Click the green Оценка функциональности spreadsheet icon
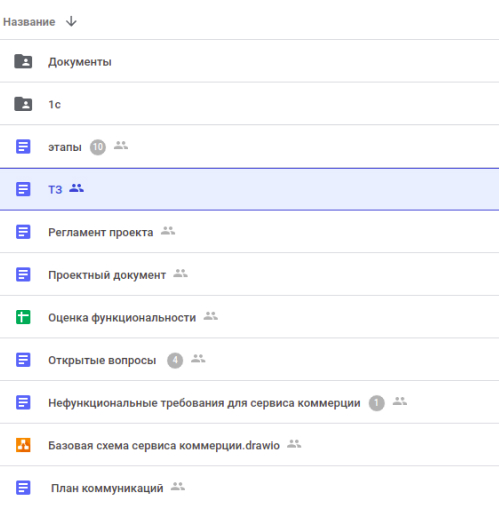Screen dimensions: 499x508 tap(23, 317)
